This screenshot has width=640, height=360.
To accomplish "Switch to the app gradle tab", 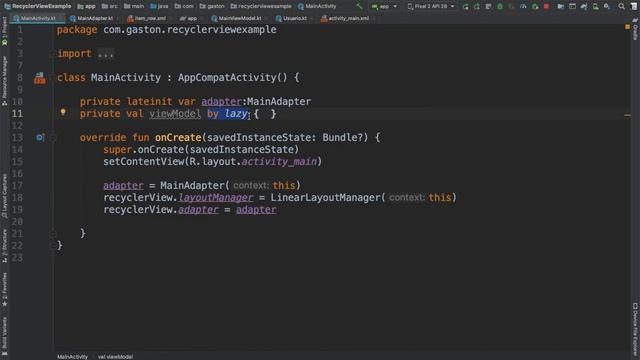I will [x=190, y=18].
